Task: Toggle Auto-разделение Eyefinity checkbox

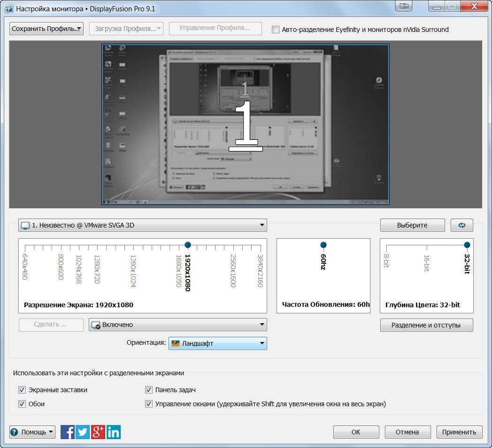Action: [276, 30]
